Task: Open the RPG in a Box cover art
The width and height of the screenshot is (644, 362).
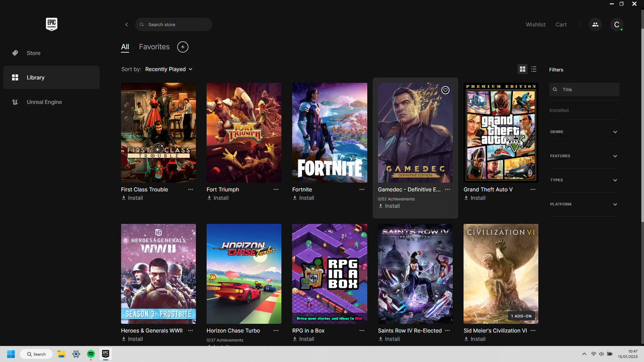Action: [330, 274]
